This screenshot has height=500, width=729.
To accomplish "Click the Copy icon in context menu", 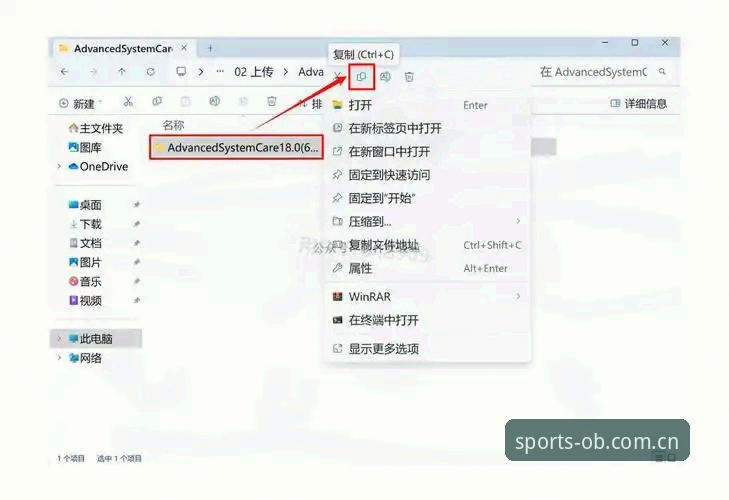I will [361, 77].
